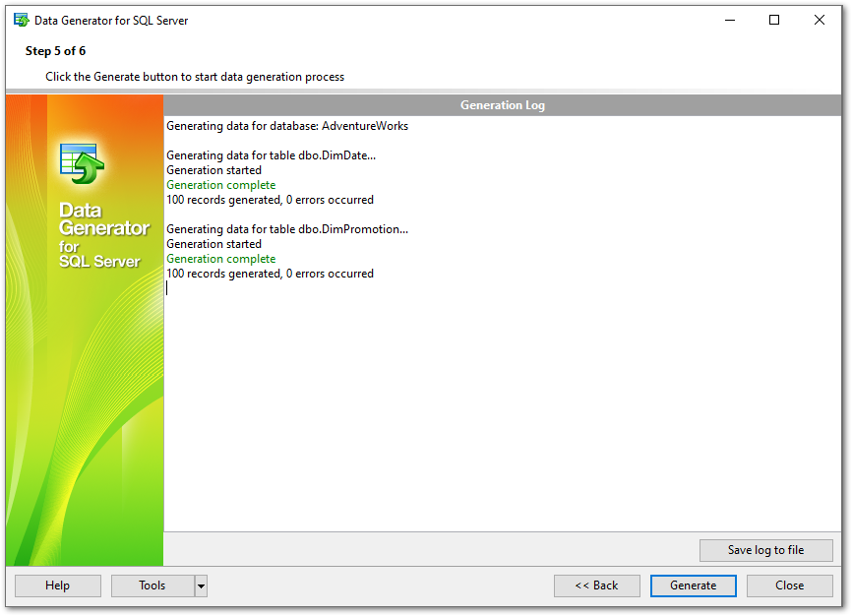Click 'Generation started' under dbo.DimPromotion

(213, 245)
